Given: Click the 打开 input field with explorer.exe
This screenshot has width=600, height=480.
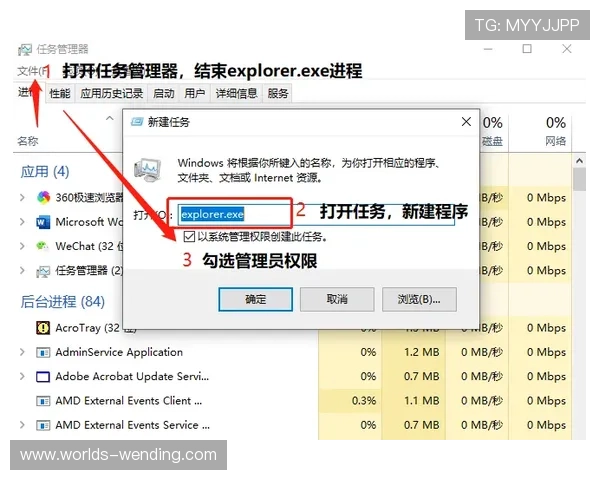Looking at the screenshot, I should click(316, 214).
